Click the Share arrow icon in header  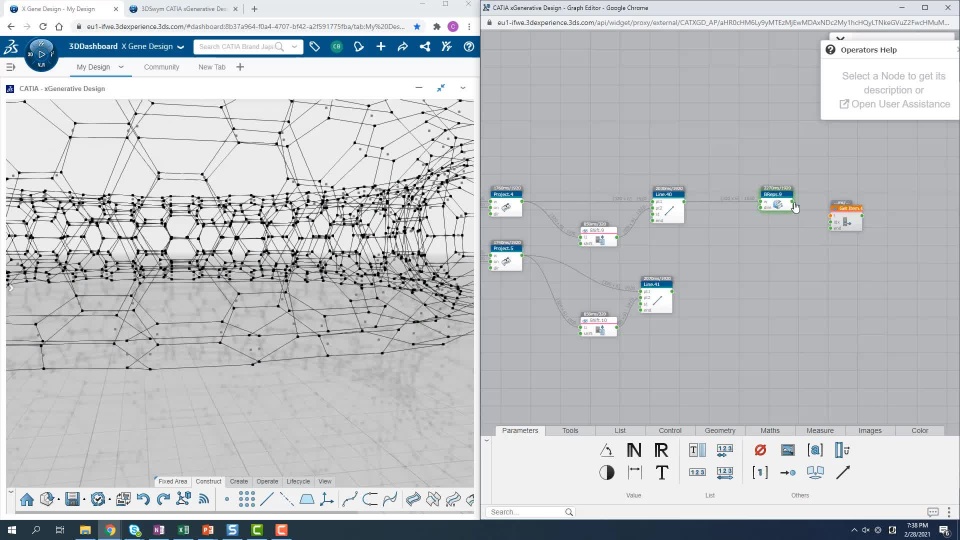pyautogui.click(x=403, y=47)
